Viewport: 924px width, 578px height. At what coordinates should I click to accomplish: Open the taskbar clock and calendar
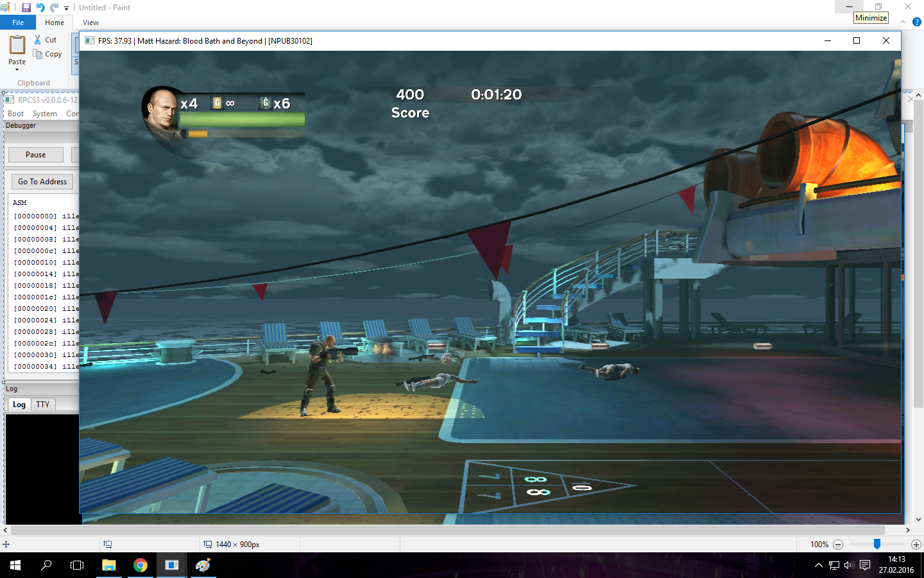pos(896,565)
